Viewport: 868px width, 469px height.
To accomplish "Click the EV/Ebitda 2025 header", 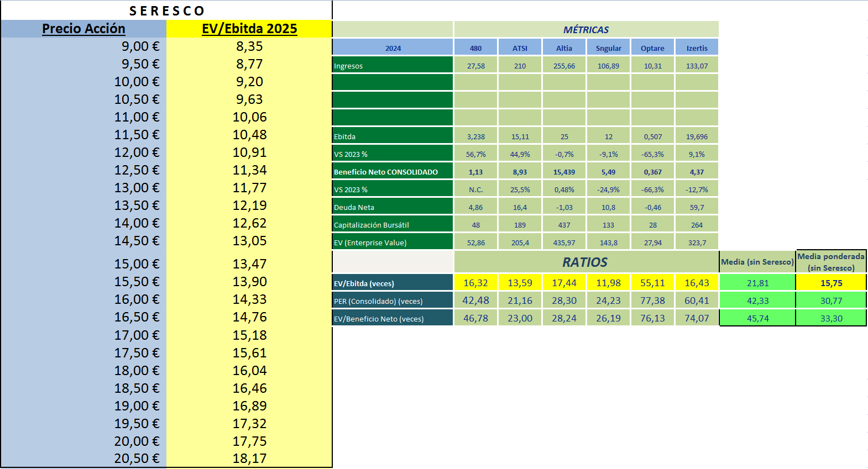I will coord(249,29).
